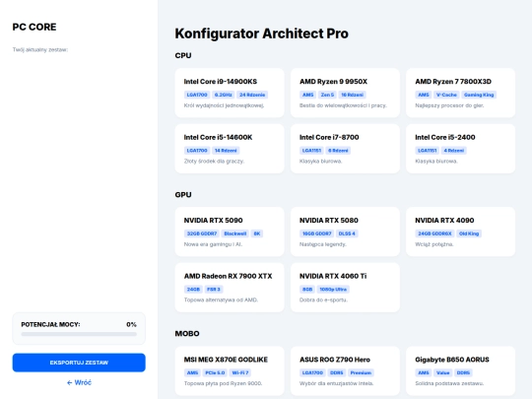Image resolution: width=532 pixels, height=399 pixels.
Task: Select the Intel Core i9-14900KS card
Action: point(230,93)
